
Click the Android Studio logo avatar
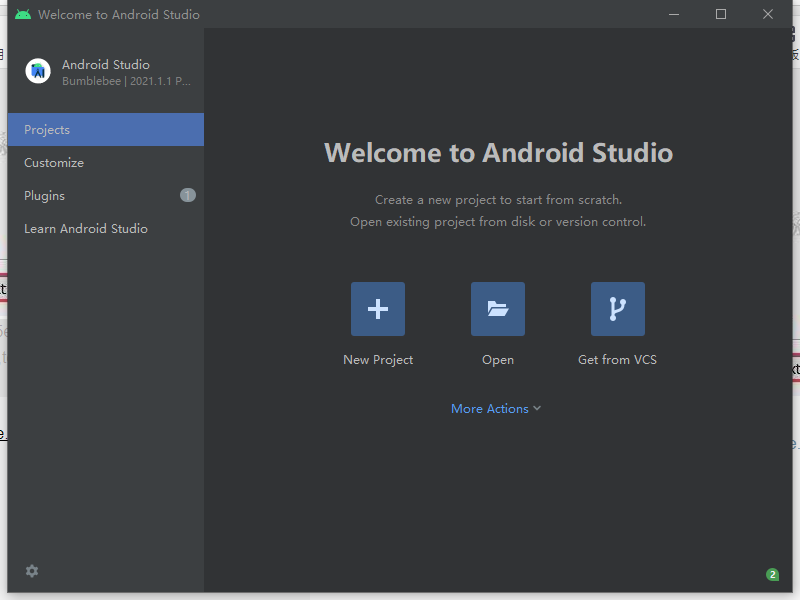pos(38,71)
